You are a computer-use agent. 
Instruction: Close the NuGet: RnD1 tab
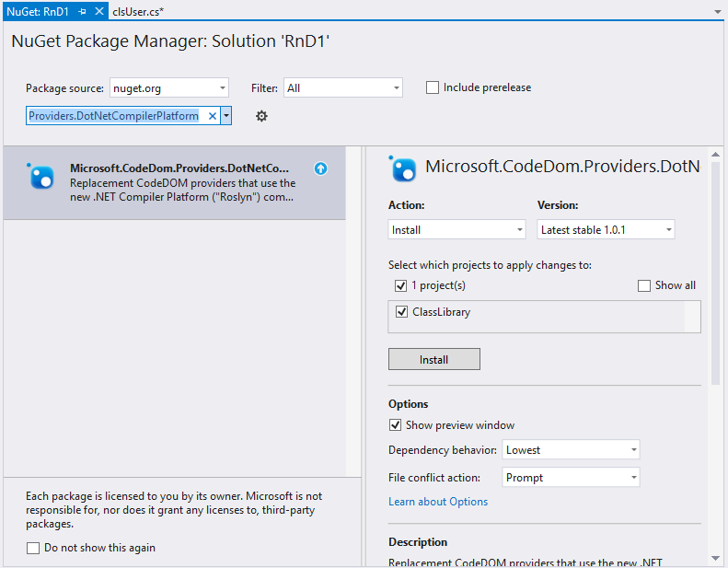coord(99,11)
